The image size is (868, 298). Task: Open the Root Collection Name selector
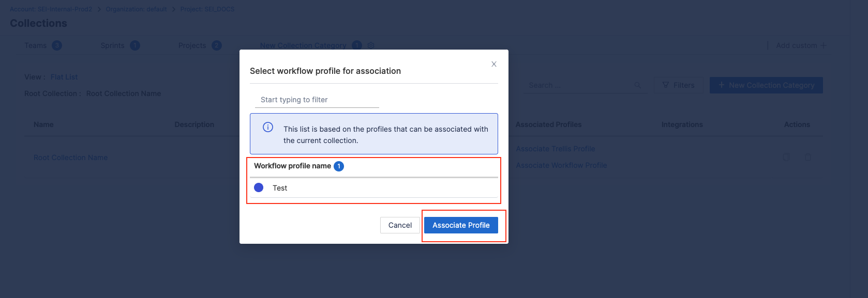124,93
